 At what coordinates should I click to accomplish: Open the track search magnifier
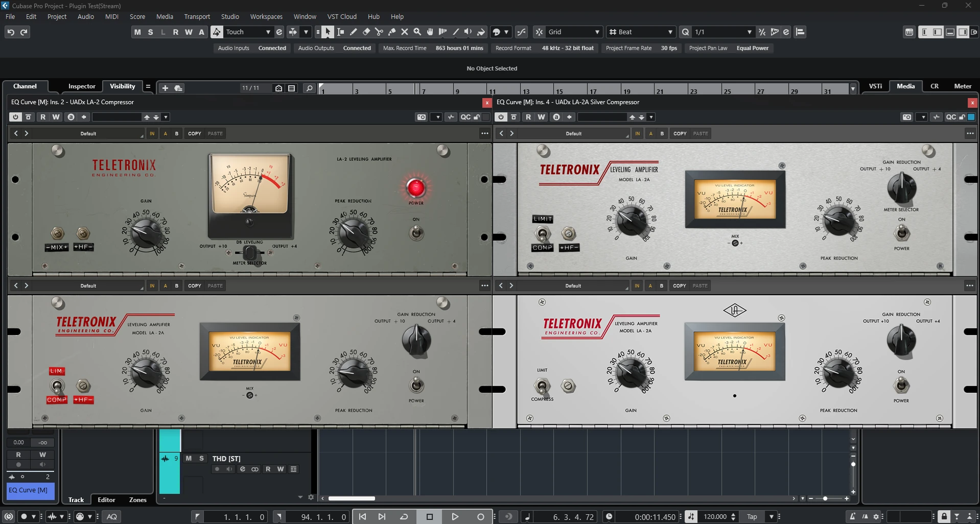click(x=309, y=88)
